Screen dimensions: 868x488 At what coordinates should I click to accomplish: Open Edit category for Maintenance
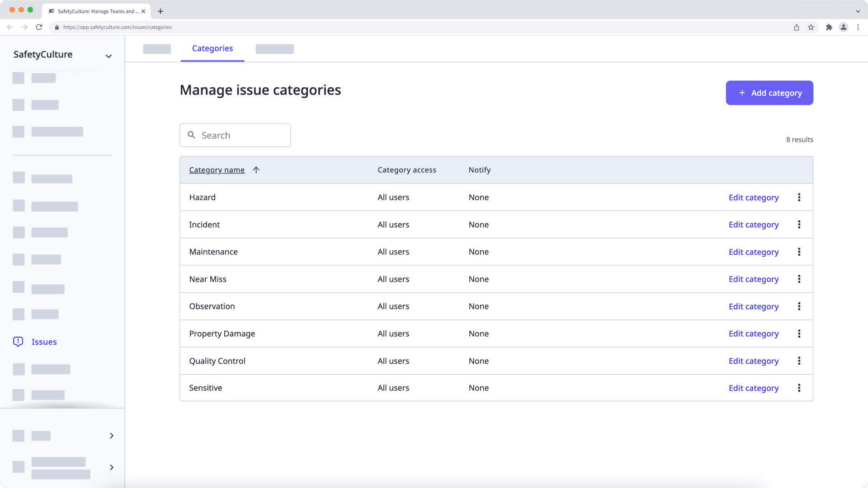point(753,252)
